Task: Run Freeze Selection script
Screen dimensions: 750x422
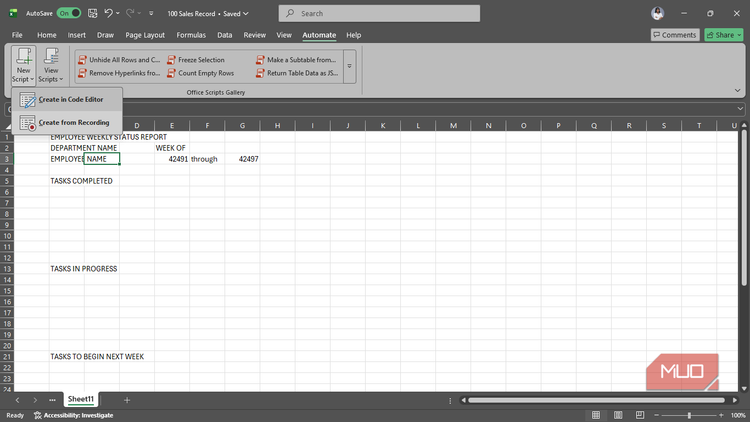Action: coord(196,60)
